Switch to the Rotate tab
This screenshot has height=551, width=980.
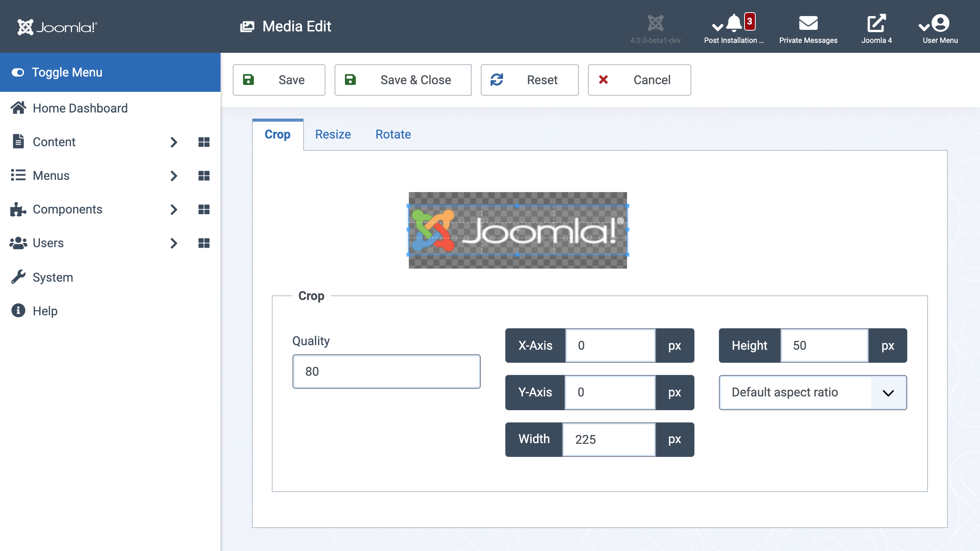[393, 134]
